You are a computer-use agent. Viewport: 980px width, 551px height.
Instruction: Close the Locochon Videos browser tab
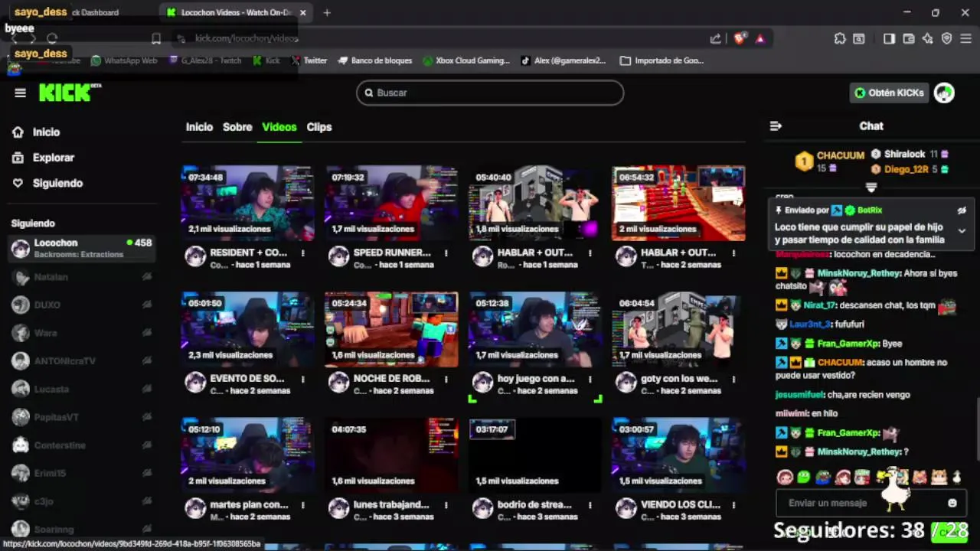coord(303,12)
